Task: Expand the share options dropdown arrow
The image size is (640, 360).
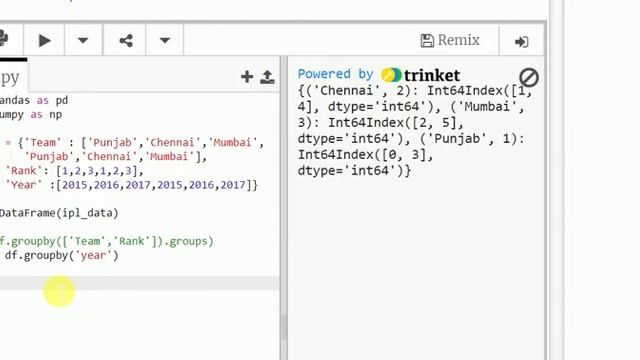Action: point(164,40)
